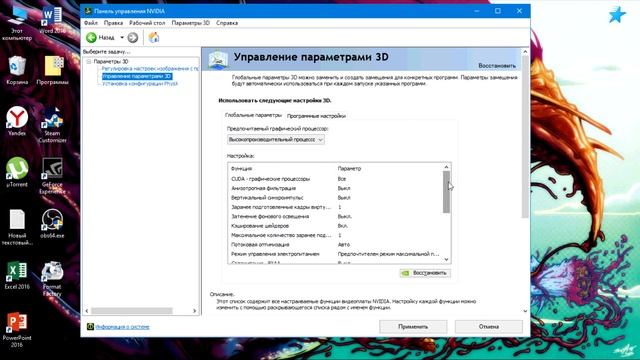
Task: Select Вертикальный синхроимпульс setting row
Action: 336,198
